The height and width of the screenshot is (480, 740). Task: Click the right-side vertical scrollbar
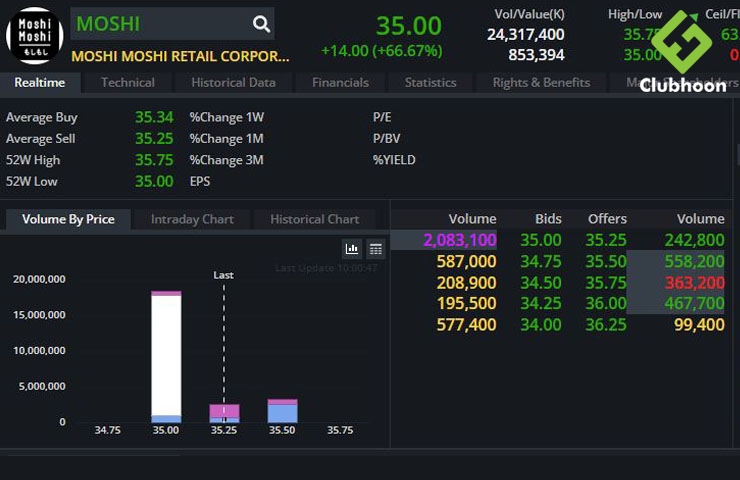(738, 156)
